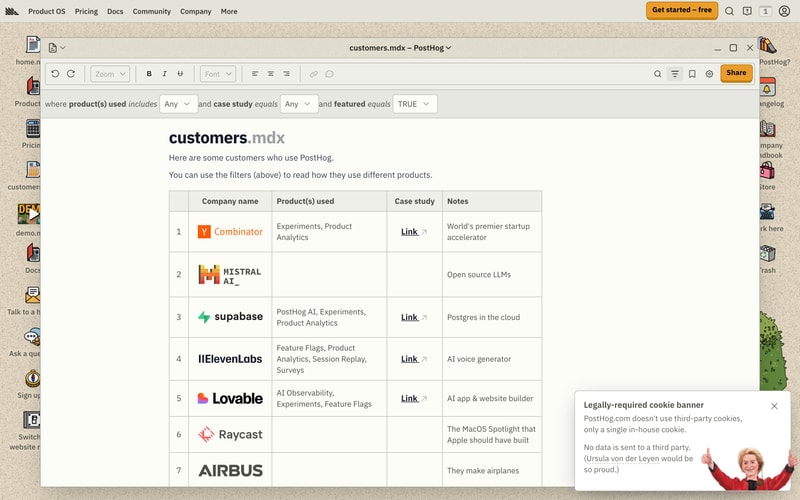
Task: Open ElevenLabs case study Link
Action: (x=414, y=359)
